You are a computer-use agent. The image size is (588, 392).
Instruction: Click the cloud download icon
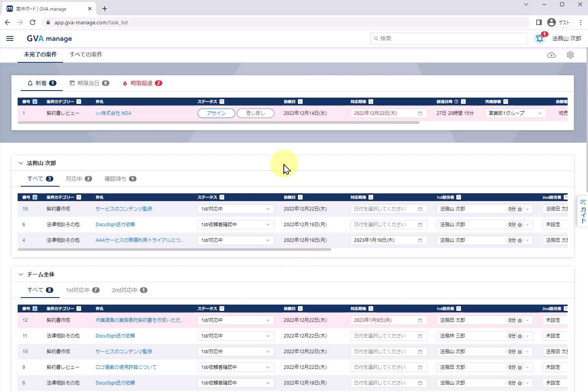(552, 55)
